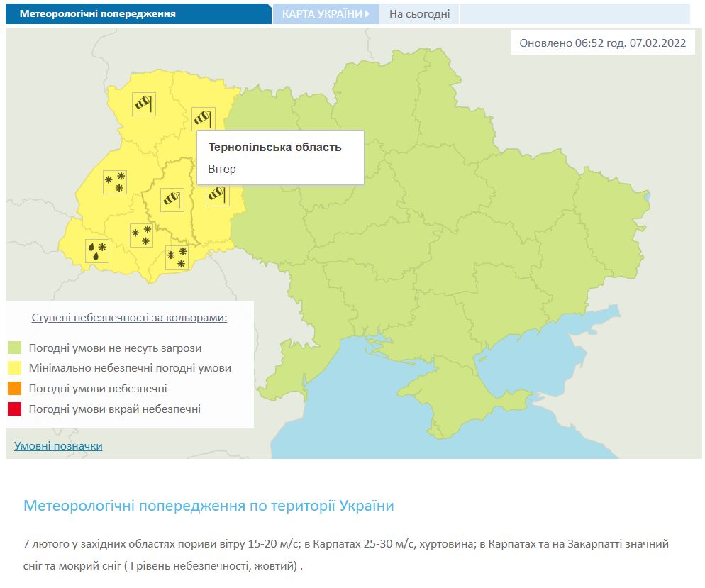Click the Оновлено 06:52 timestamp box

(x=602, y=43)
